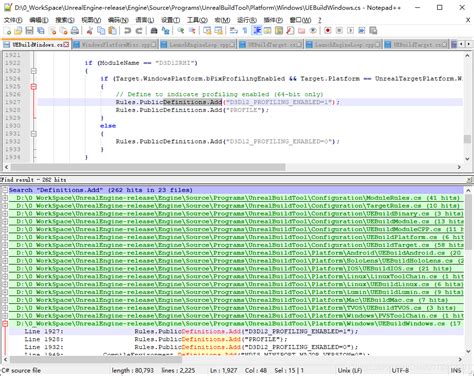Click the Undo arrow icon
This screenshot has width=474, height=376.
coord(127,31)
